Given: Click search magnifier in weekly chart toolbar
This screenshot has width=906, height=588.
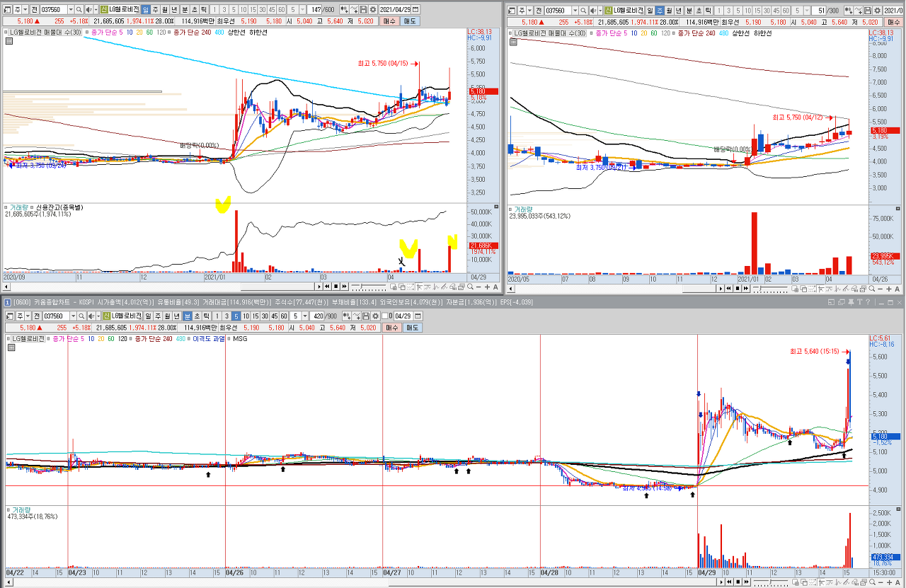Looking at the screenshot, I should pyautogui.click(x=583, y=11).
